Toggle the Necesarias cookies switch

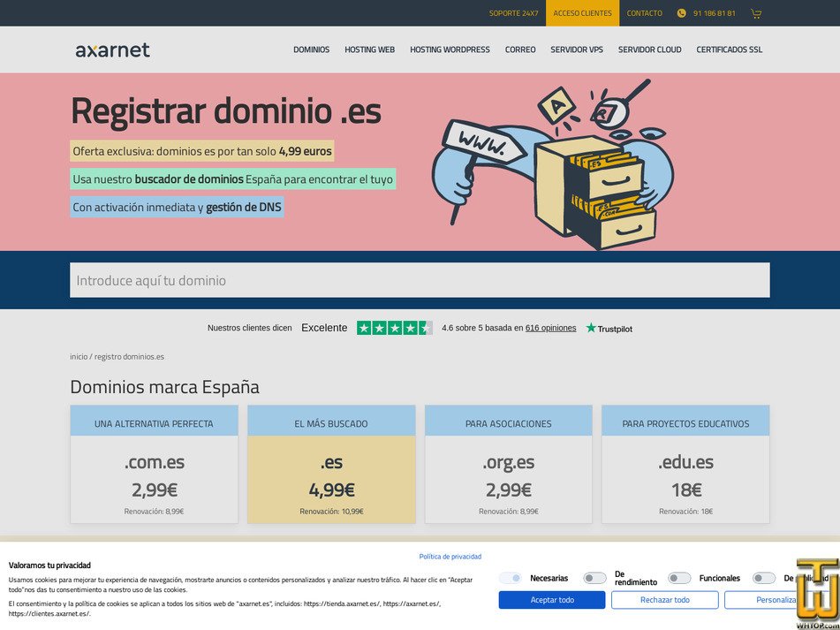[510, 578]
